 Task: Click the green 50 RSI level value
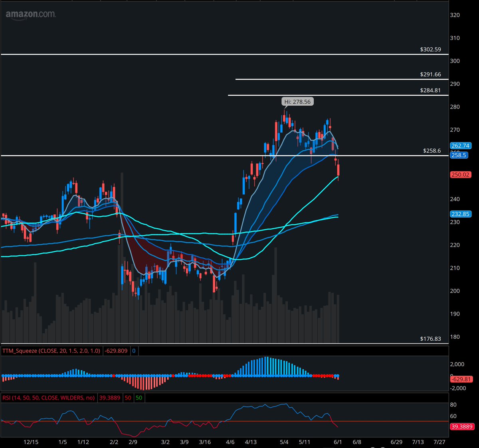[139, 398]
